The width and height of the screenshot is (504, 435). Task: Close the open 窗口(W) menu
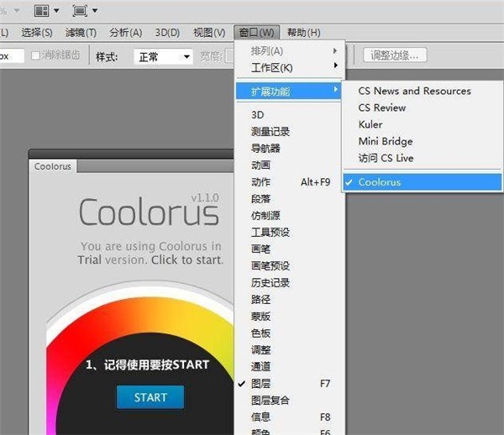point(257,33)
